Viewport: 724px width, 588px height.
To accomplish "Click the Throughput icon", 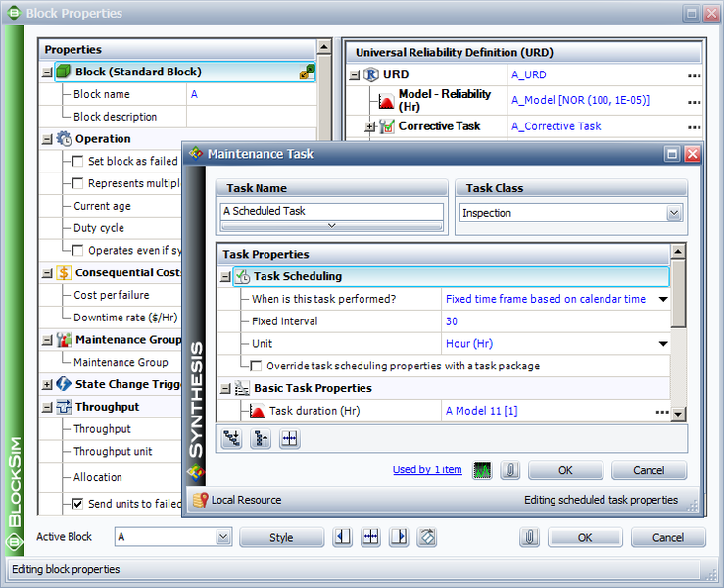I will tap(64, 407).
